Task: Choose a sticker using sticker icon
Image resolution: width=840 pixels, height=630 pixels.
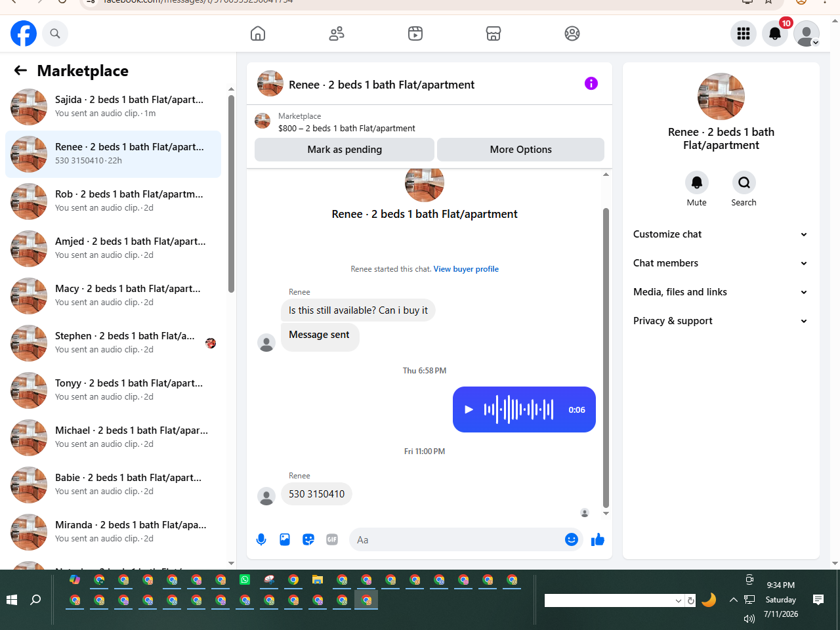Action: pyautogui.click(x=308, y=539)
